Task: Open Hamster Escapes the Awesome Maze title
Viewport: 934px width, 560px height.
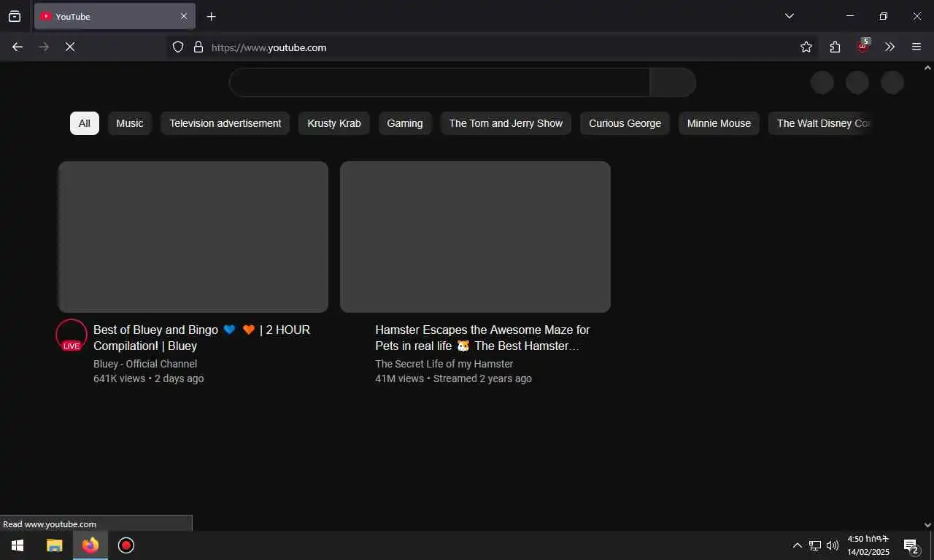Action: (x=482, y=338)
